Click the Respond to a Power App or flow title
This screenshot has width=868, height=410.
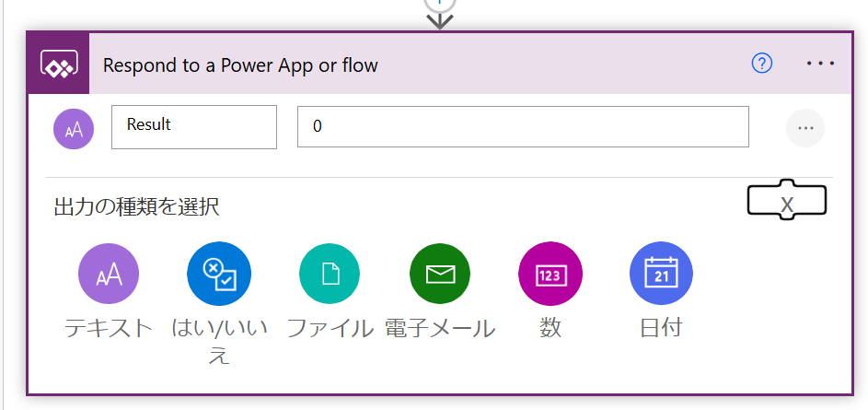[x=240, y=64]
